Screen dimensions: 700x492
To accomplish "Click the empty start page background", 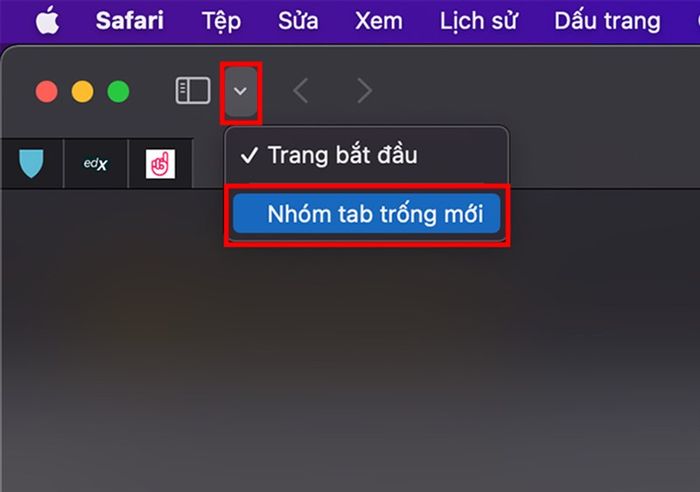I will coord(350,357).
